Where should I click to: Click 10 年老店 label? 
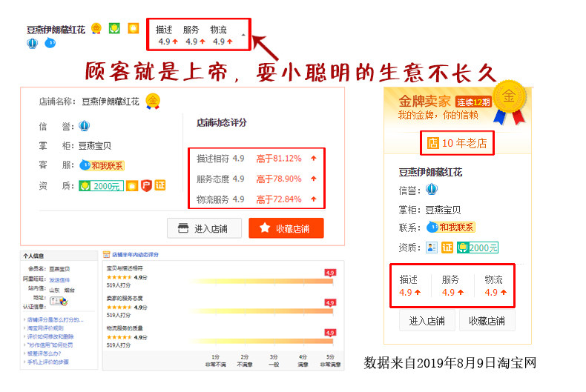(x=464, y=143)
